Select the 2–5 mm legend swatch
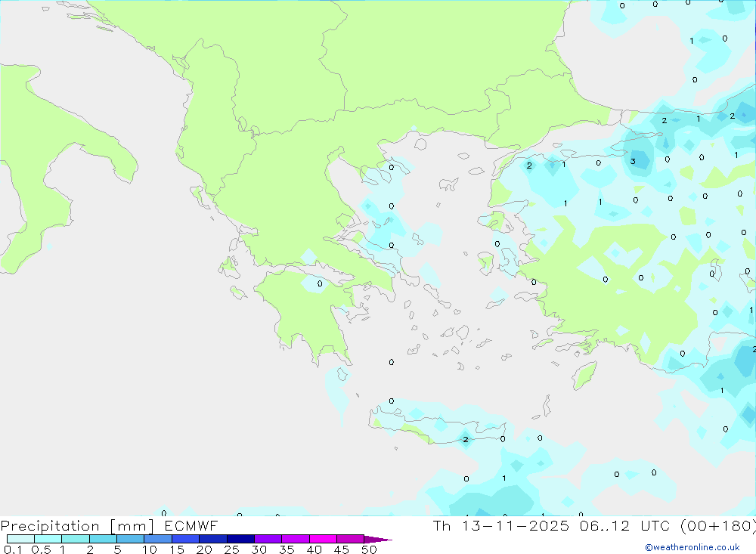Image resolution: width=756 pixels, height=554 pixels. 103,539
